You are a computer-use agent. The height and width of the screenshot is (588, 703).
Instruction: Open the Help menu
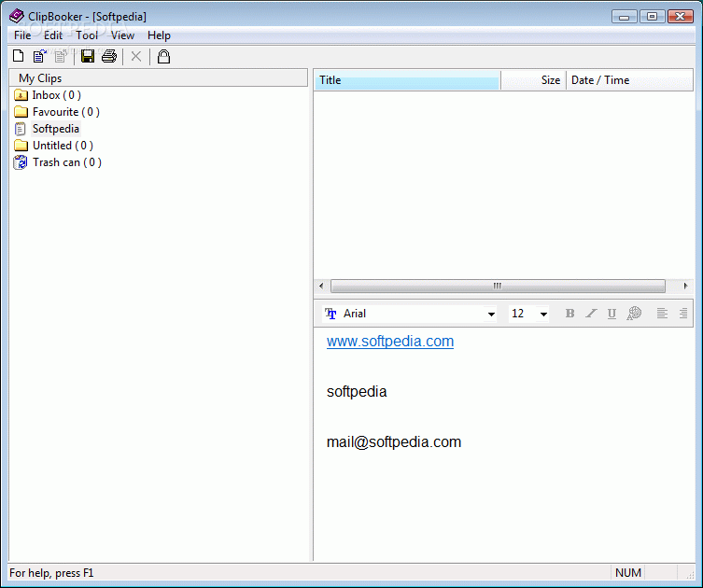tap(159, 35)
